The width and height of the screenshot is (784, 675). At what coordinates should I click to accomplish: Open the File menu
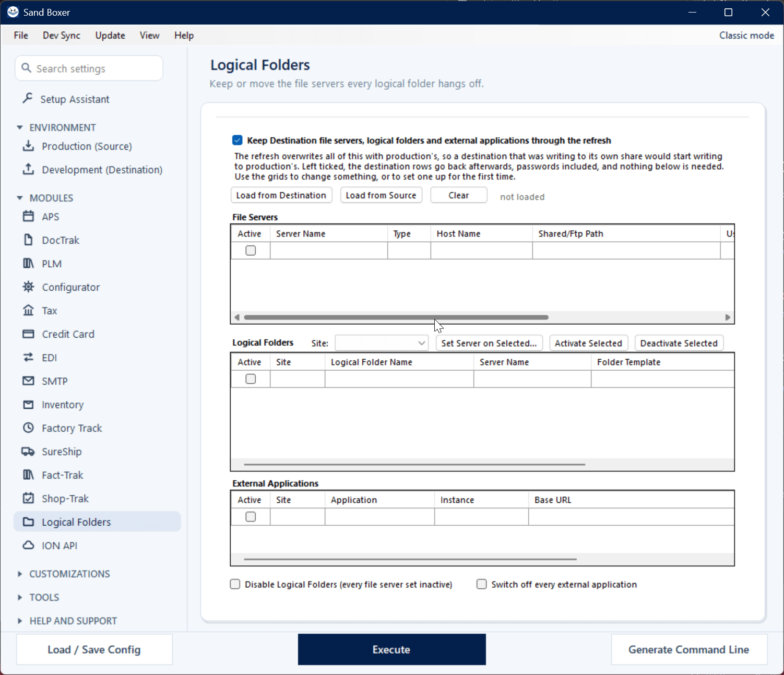pos(21,35)
